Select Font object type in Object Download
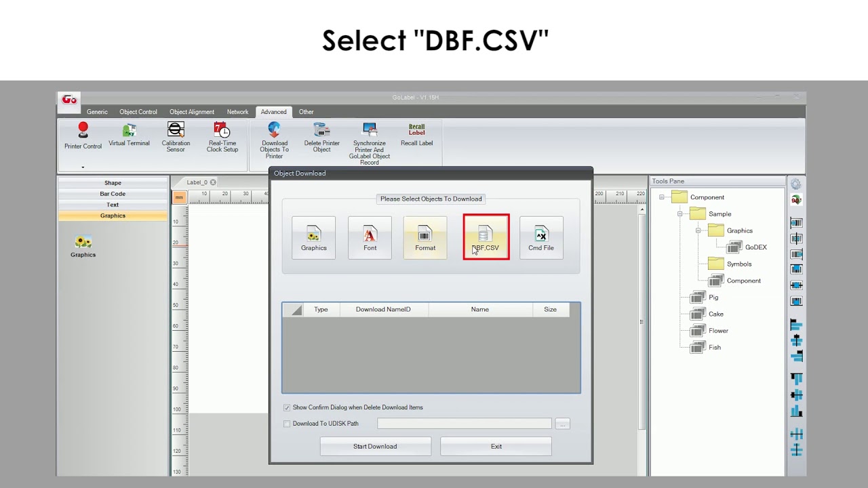This screenshot has width=868, height=488. (x=370, y=237)
